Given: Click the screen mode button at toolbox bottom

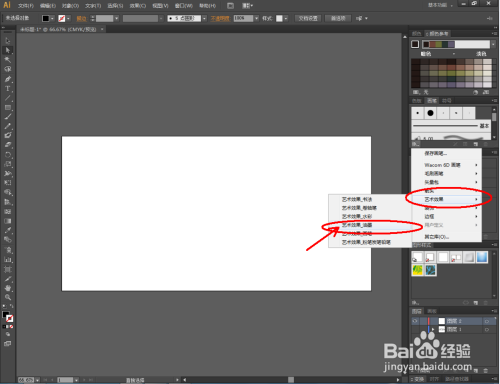Looking at the screenshot, I should tap(8, 344).
